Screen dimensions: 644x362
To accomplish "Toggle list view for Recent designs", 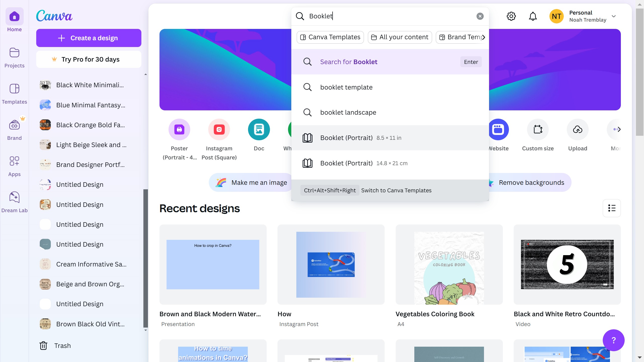I will tap(612, 208).
